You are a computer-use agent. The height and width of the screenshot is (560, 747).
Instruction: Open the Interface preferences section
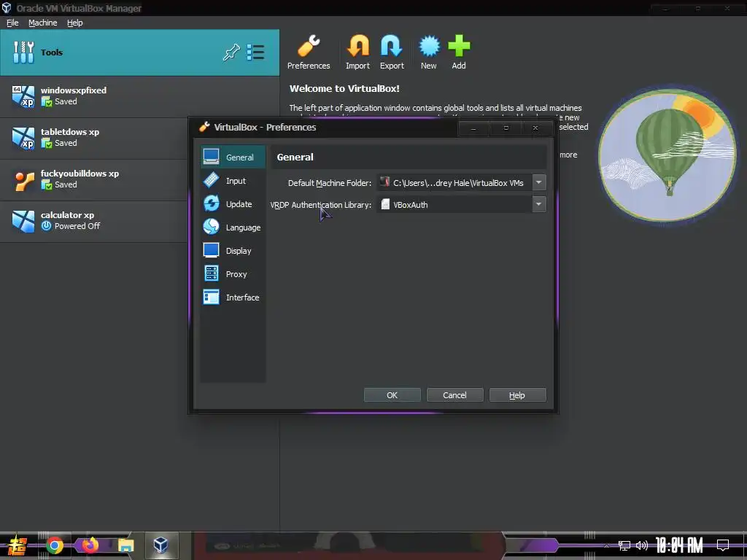[233, 297]
